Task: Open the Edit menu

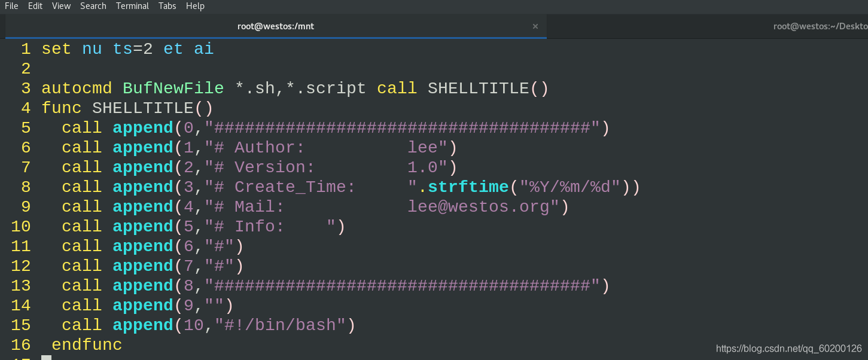Action: (x=35, y=6)
